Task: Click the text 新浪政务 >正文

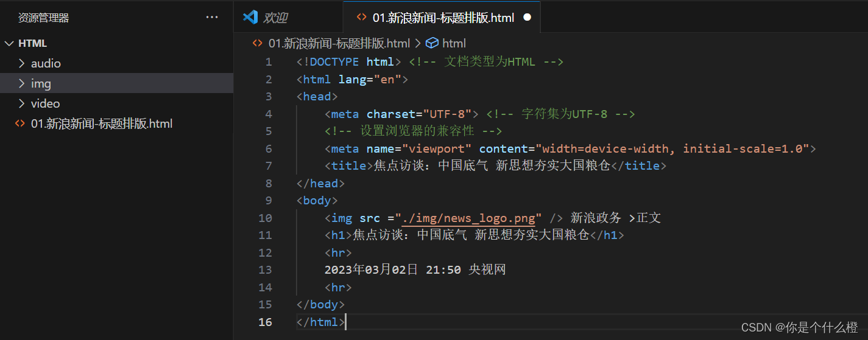Action: point(616,218)
